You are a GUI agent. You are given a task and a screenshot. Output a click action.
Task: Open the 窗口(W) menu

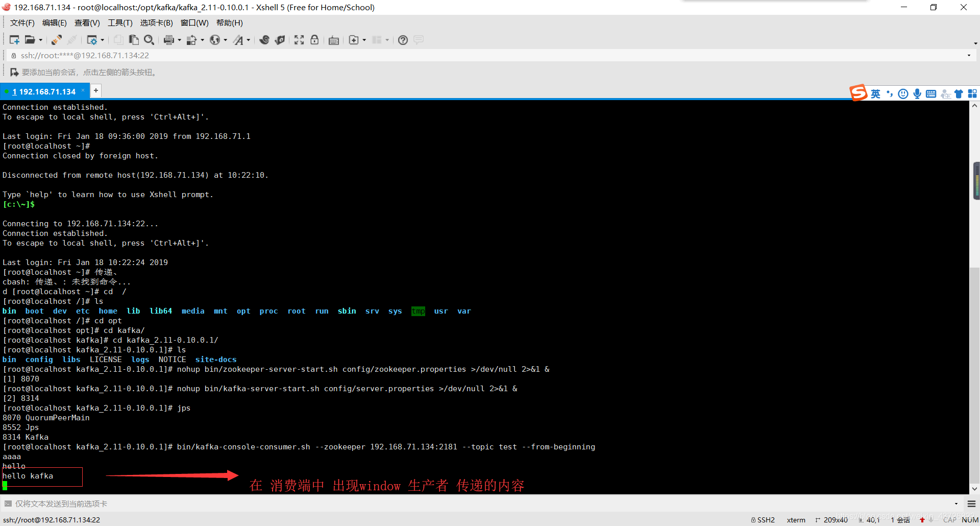click(x=194, y=22)
